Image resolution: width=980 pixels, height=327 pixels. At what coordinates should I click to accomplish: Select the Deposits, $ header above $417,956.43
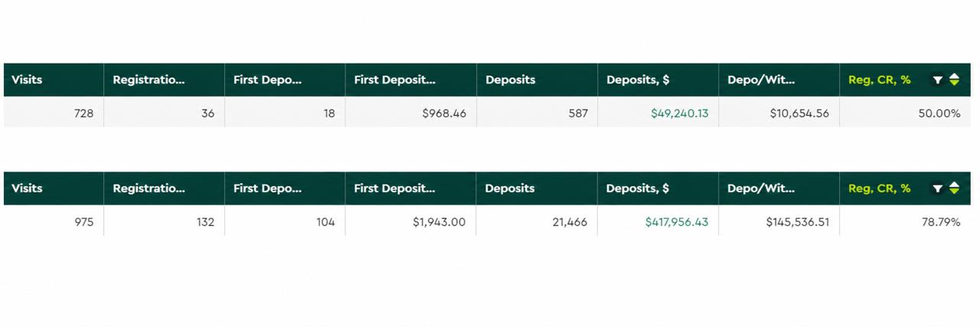638,188
